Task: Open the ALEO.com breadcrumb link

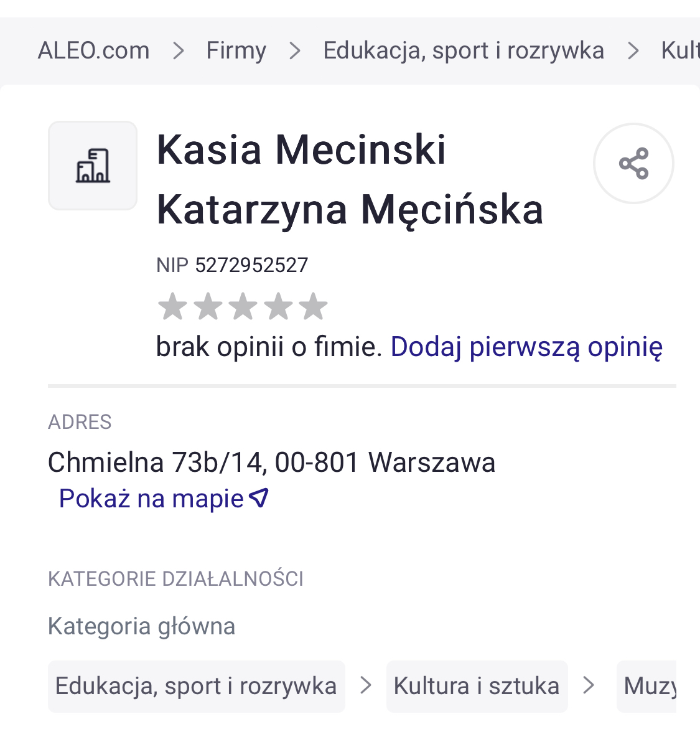Action: (93, 50)
